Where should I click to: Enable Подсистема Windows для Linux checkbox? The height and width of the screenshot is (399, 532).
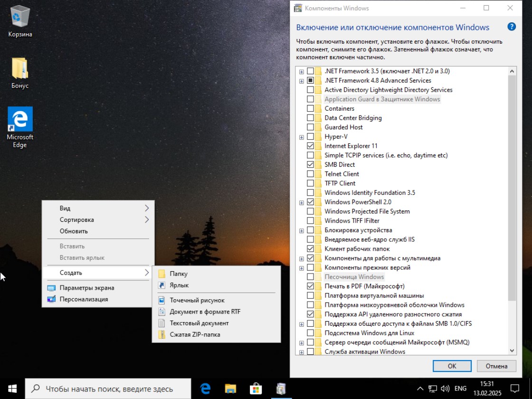310,333
